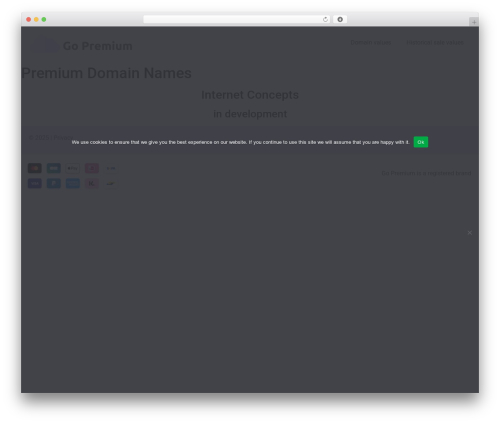Viewport: 500px width, 423px height.
Task: Click the Internet Concepts heading
Action: (250, 95)
